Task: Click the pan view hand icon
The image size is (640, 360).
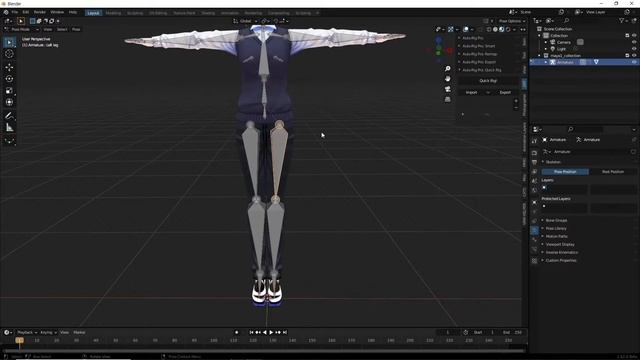Action: tap(448, 79)
